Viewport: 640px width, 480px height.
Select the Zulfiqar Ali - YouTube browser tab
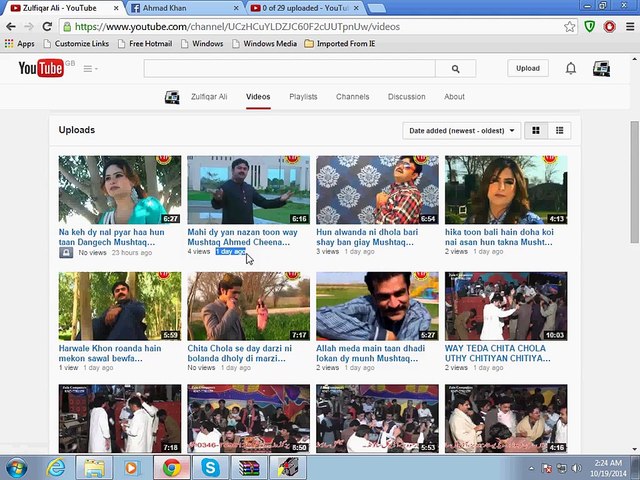tap(64, 8)
